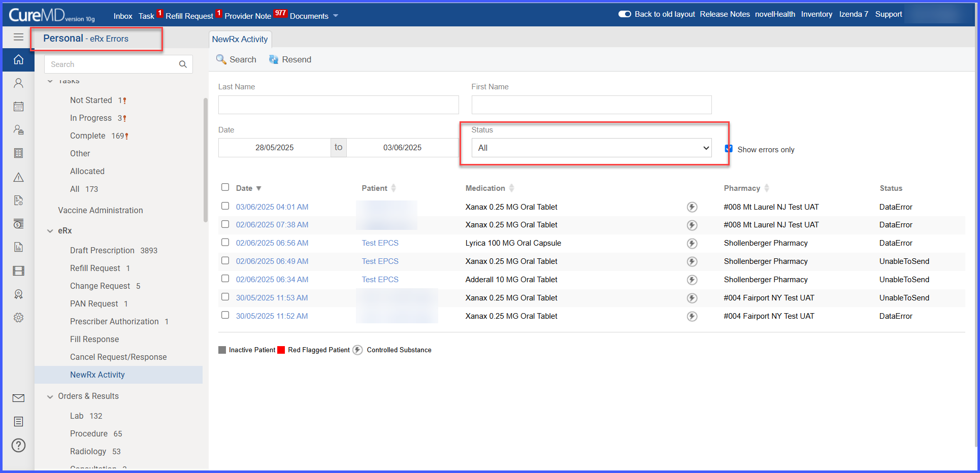This screenshot has height=473, width=980.
Task: Click the user with lock icon in sidebar
Action: click(18, 130)
